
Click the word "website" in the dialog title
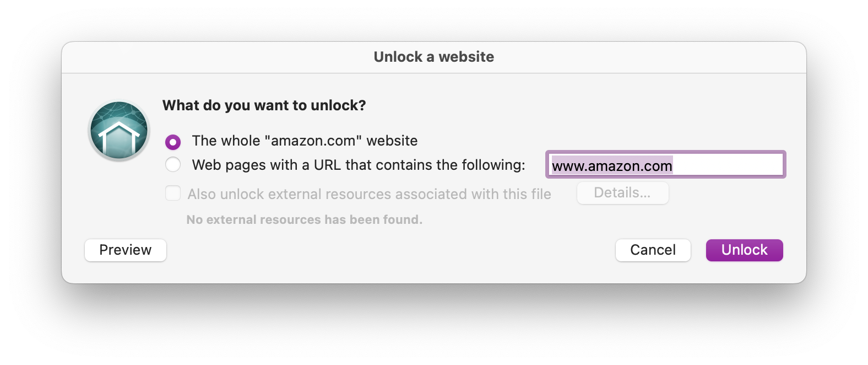466,57
